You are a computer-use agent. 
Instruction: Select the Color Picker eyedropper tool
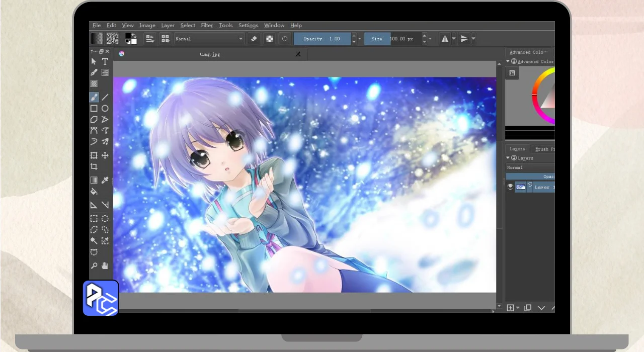coord(105,180)
